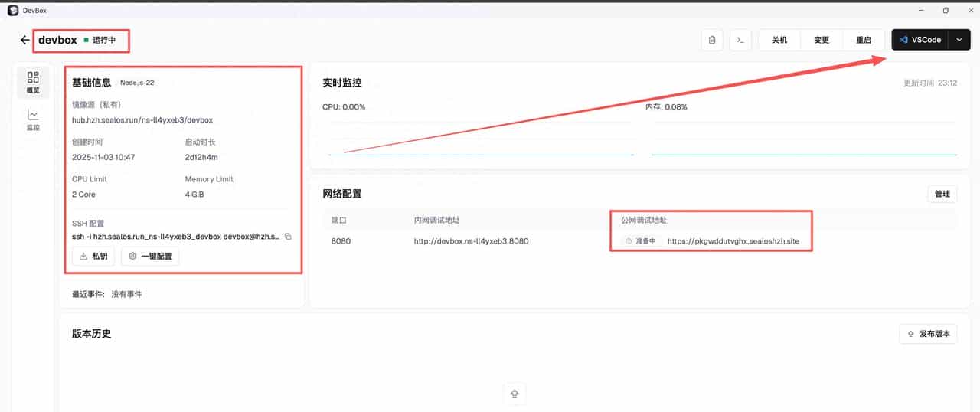Click the 运行中 running status label

pos(104,40)
